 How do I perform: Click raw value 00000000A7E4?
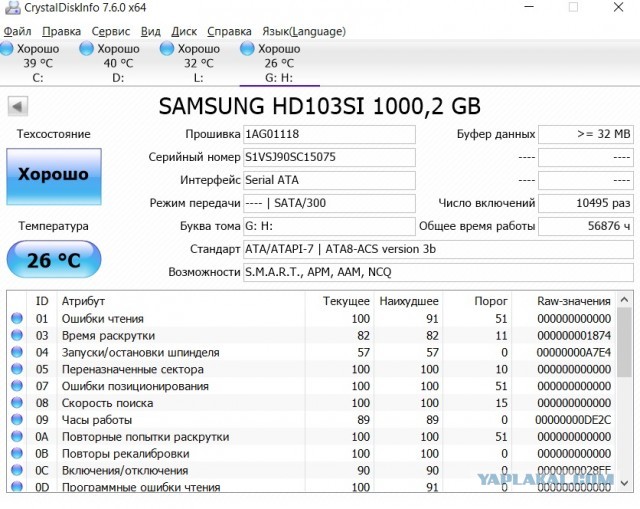click(574, 352)
